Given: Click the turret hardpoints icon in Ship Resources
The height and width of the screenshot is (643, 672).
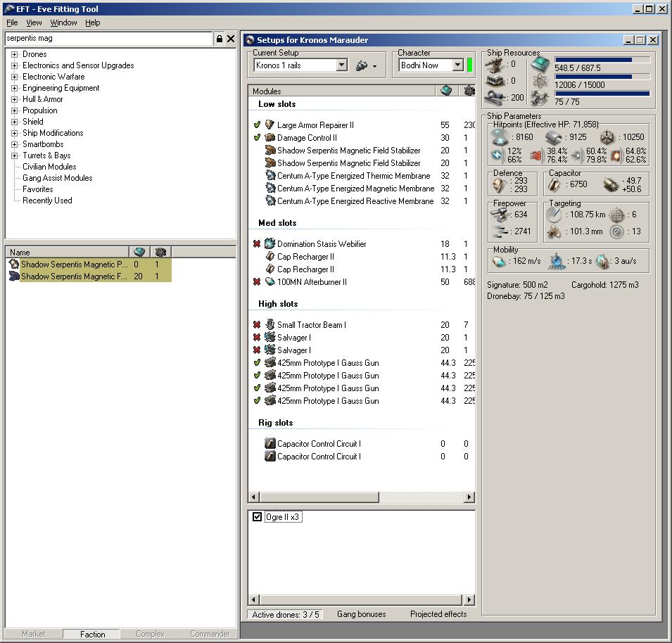Looking at the screenshot, I should tap(495, 65).
